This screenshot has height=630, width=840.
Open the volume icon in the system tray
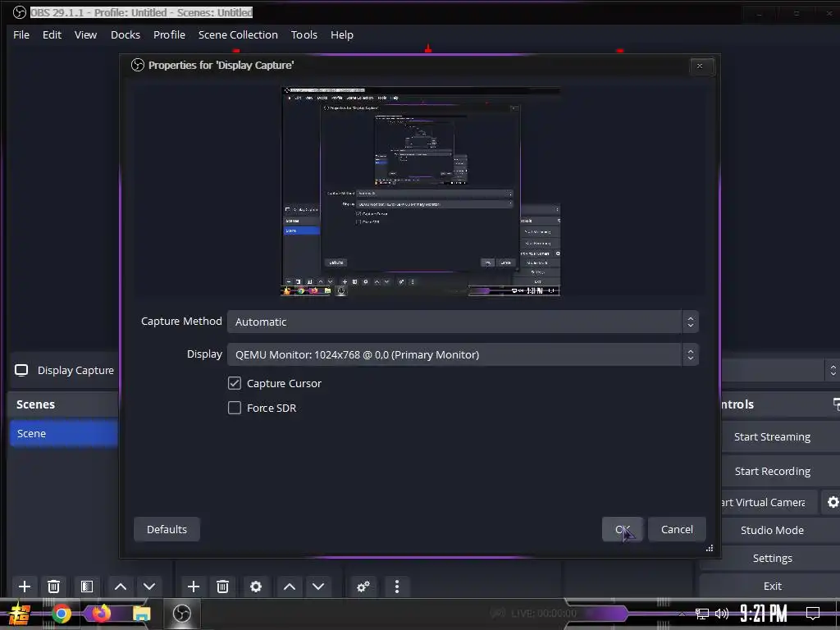[x=722, y=614]
